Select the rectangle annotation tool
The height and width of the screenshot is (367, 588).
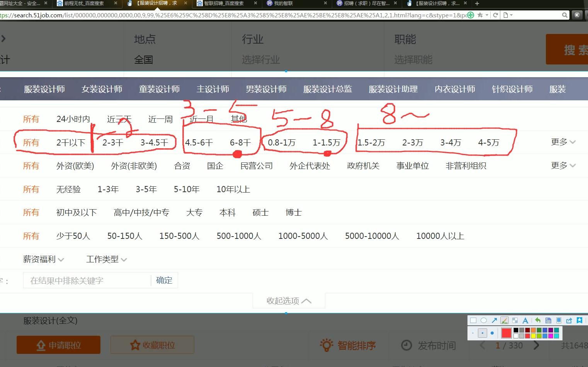[x=473, y=320]
